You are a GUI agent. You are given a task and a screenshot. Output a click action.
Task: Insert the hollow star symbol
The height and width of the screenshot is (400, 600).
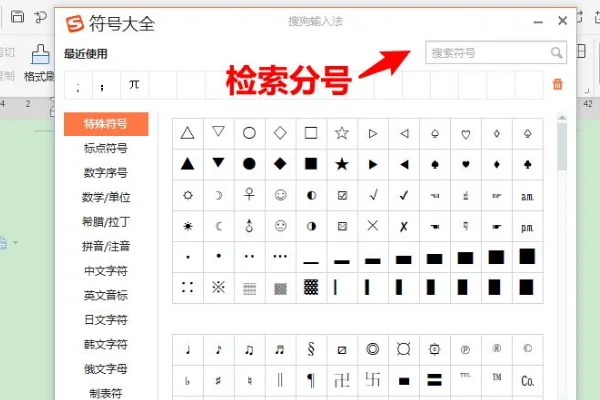pyautogui.click(x=342, y=133)
